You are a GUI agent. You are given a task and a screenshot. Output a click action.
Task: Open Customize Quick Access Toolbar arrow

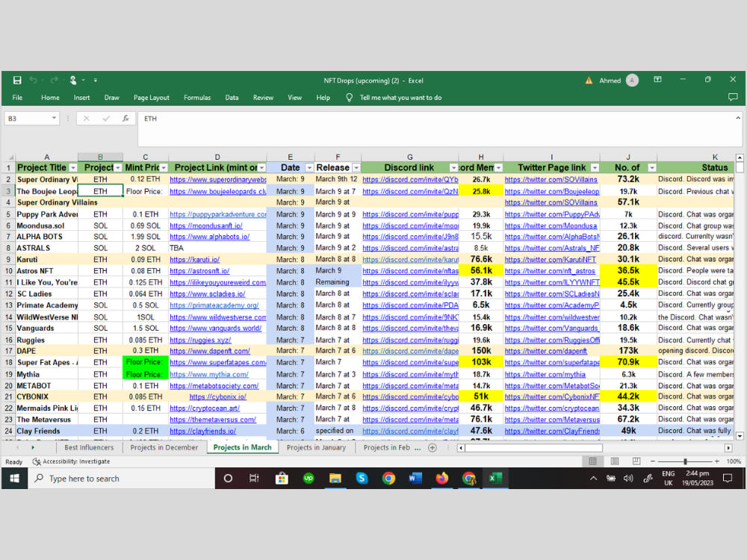point(96,81)
